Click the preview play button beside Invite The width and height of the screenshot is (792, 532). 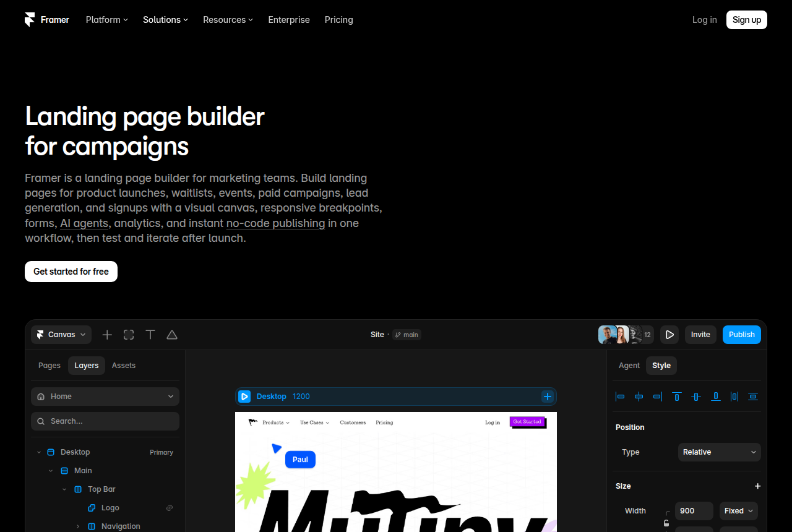669,335
